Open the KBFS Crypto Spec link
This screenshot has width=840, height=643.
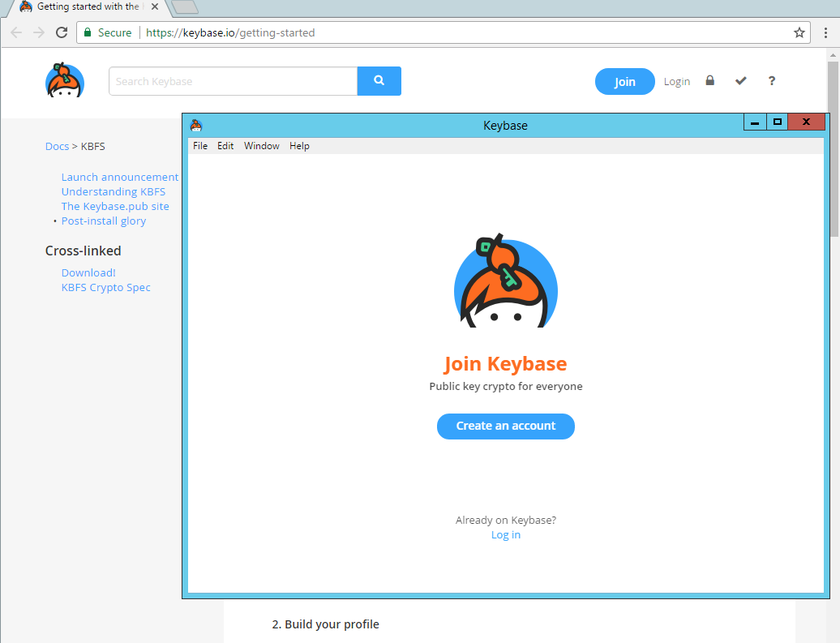click(x=105, y=287)
